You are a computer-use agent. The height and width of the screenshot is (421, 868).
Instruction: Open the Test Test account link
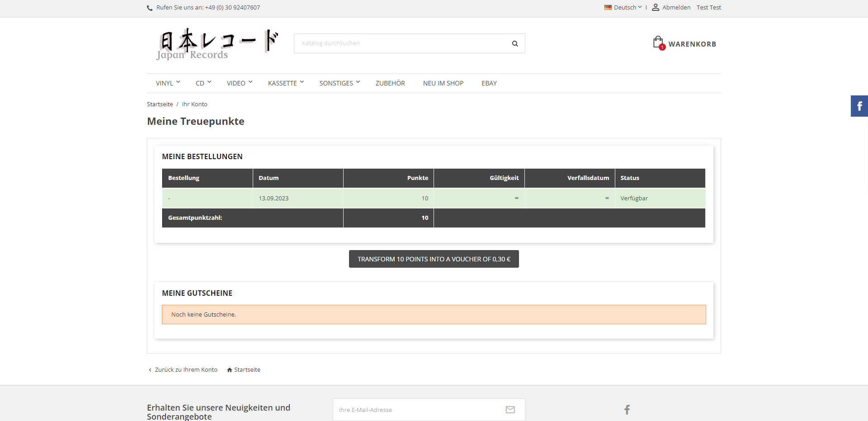tap(709, 7)
